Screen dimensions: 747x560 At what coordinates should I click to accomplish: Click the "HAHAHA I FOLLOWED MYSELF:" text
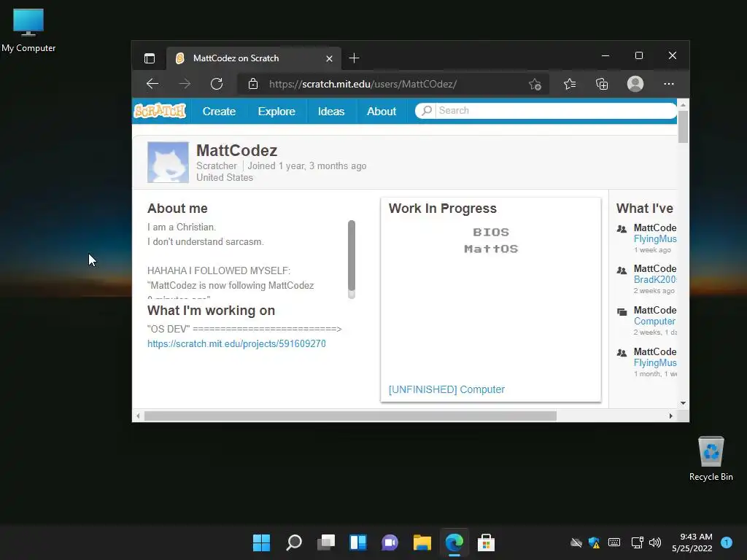click(x=219, y=271)
